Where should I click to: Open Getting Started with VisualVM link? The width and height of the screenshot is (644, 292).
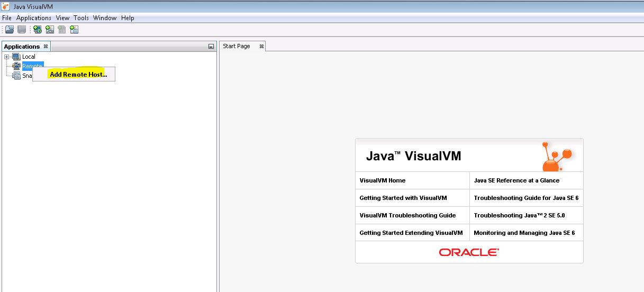(403, 198)
